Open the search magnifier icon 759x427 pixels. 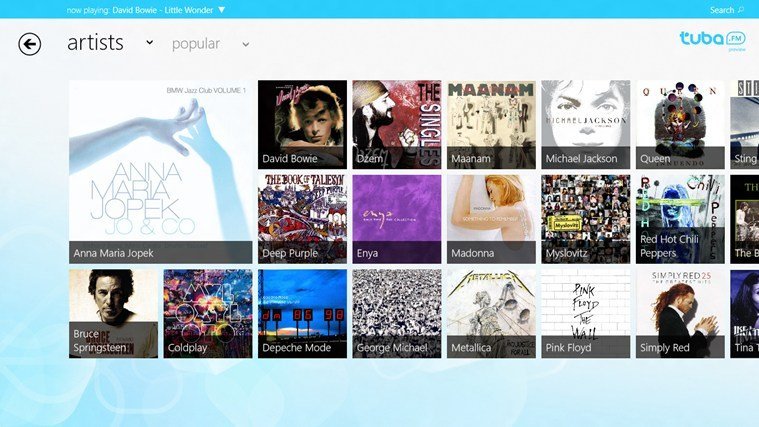(741, 10)
